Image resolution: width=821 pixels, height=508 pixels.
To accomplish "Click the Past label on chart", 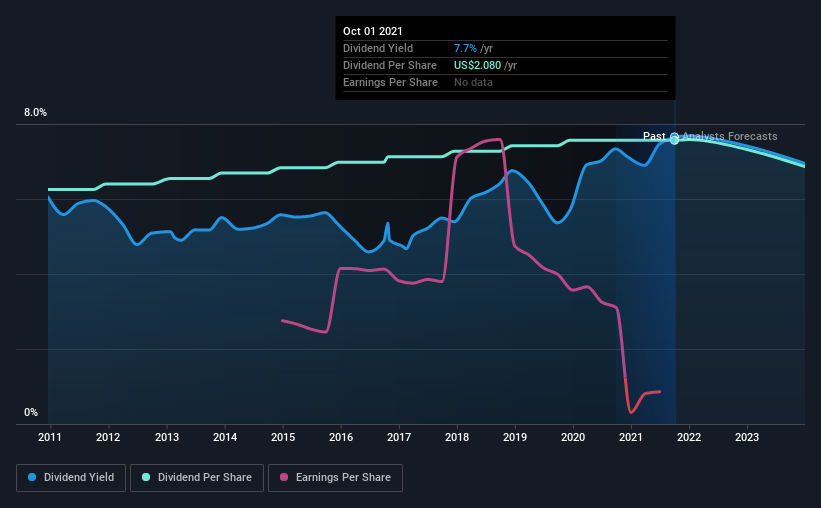I will 654,136.
